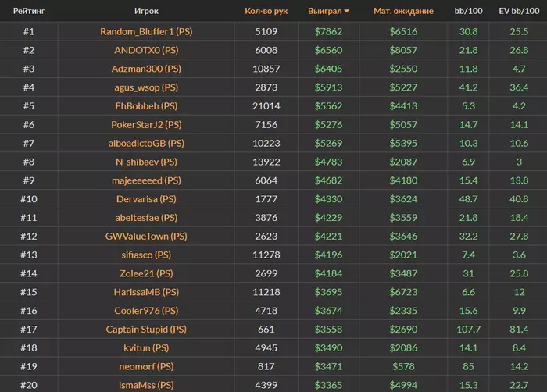Select neomorf (PS) player link
This screenshot has width=547, height=392.
pos(146,366)
